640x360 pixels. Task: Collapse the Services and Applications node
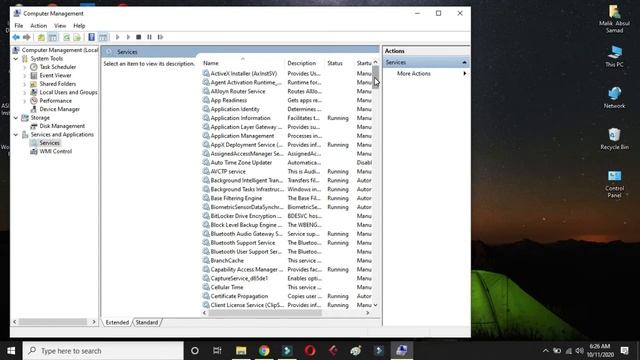click(16, 135)
